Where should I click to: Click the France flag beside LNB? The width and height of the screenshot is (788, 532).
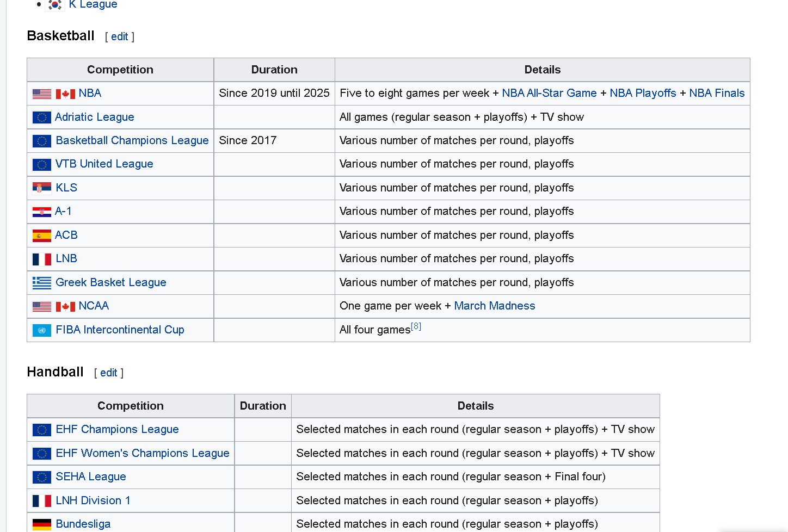point(42,259)
